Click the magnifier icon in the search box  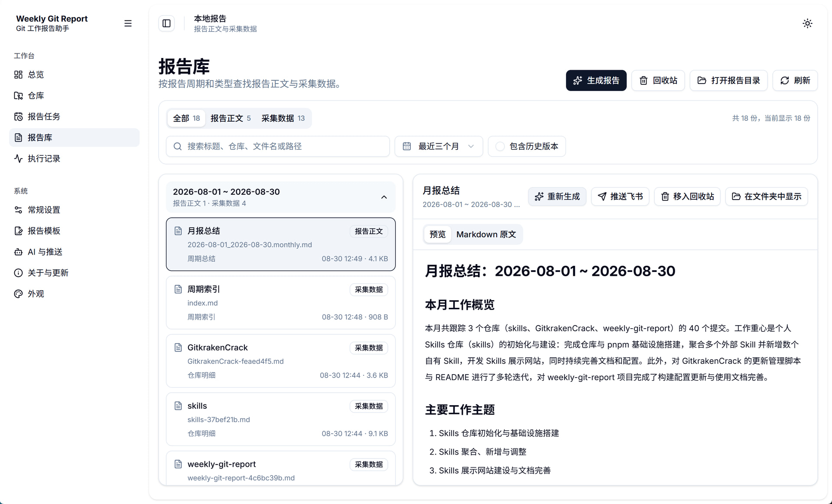point(177,146)
